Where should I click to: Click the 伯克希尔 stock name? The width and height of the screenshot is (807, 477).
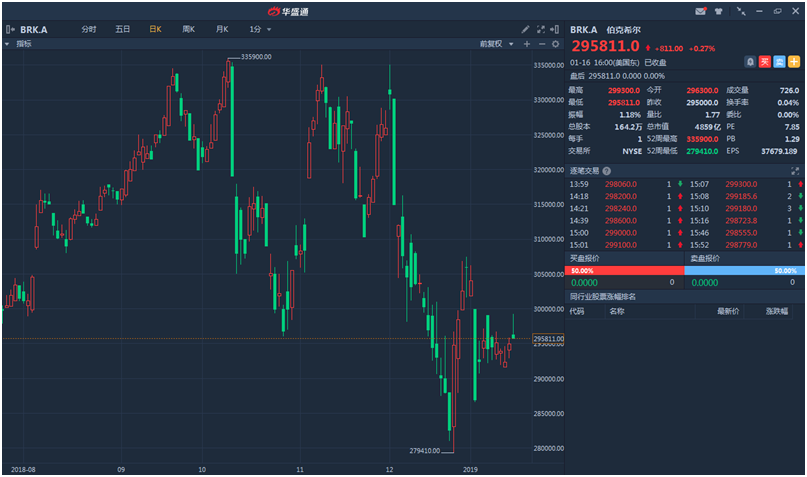pyautogui.click(x=623, y=30)
